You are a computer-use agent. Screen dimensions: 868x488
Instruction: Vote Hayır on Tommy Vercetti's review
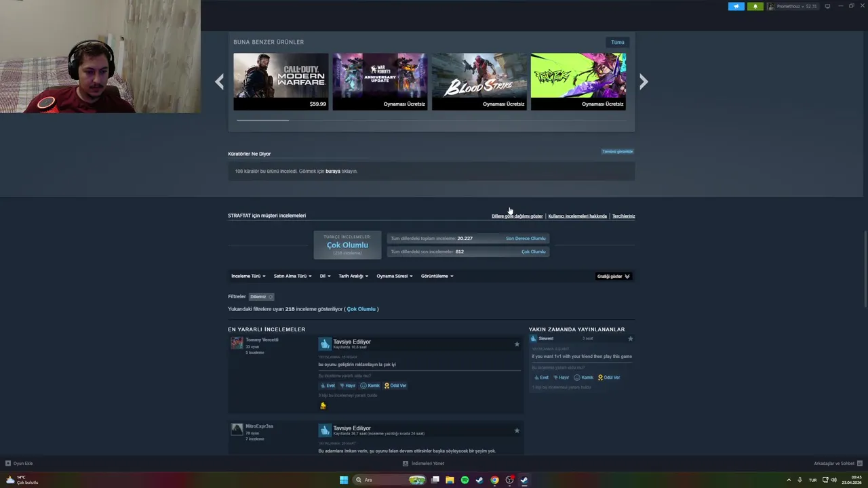click(347, 386)
